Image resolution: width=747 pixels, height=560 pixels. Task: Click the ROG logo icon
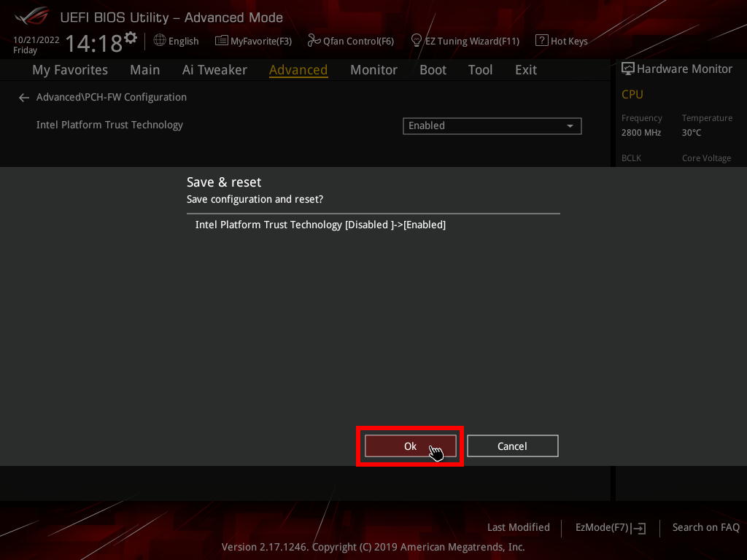point(31,16)
